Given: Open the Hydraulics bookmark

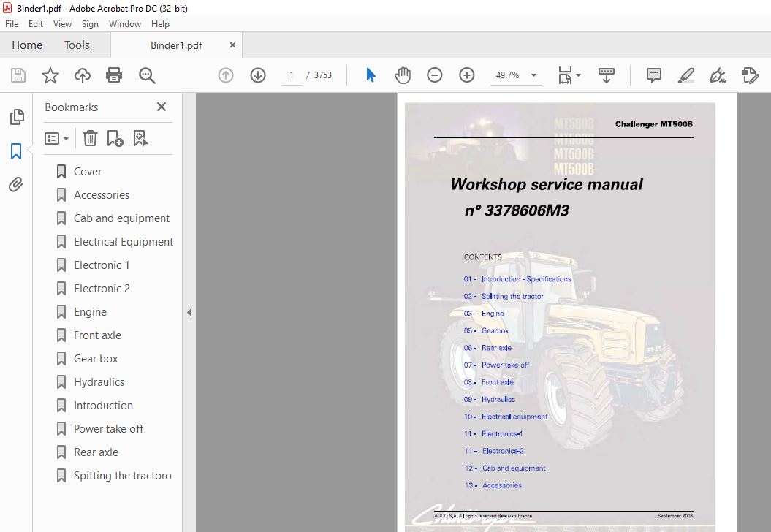Looking at the screenshot, I should pos(99,382).
